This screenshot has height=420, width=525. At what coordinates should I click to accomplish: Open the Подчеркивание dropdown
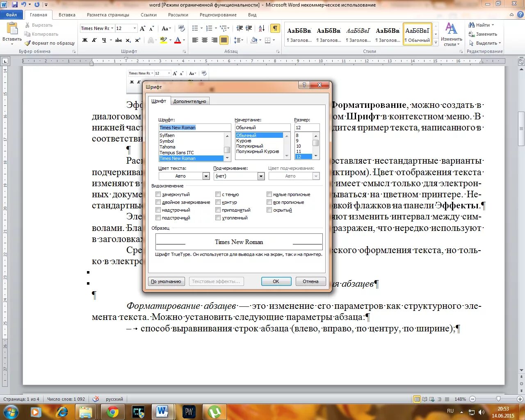point(261,176)
